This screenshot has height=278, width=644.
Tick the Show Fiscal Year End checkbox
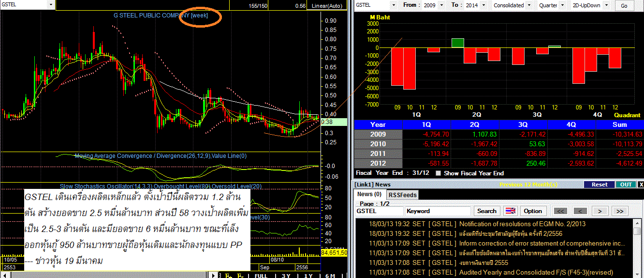[x=439, y=173]
